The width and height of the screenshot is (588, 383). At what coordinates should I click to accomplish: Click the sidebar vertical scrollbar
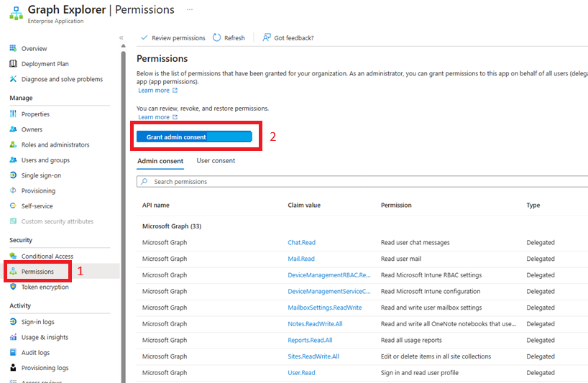(x=124, y=217)
